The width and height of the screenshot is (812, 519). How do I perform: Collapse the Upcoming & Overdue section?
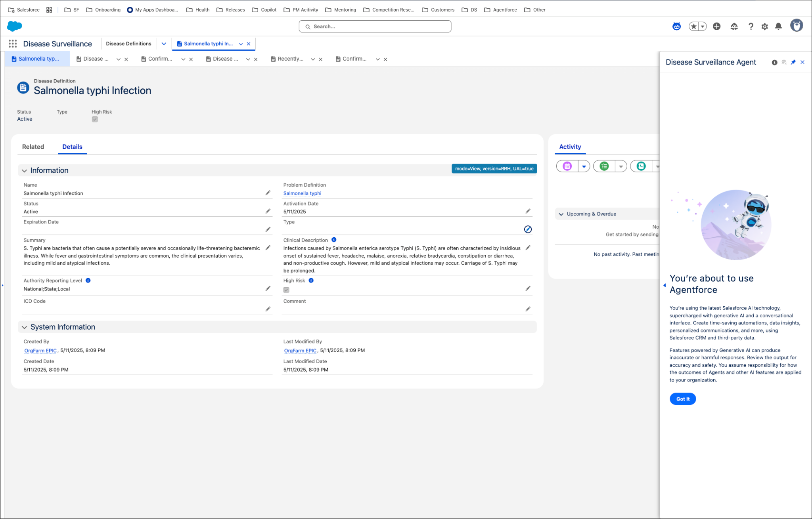click(561, 214)
